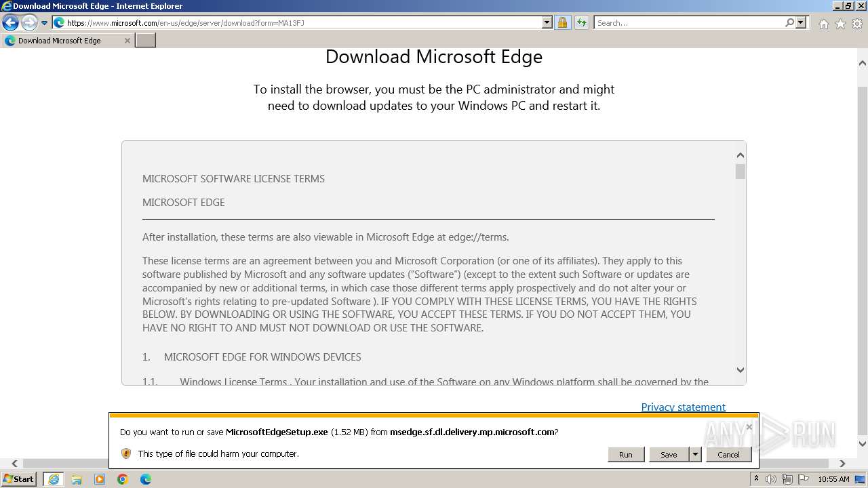Cancel the MicrosoftEdgeSetup.exe download
This screenshot has width=868, height=488.
[x=728, y=455]
